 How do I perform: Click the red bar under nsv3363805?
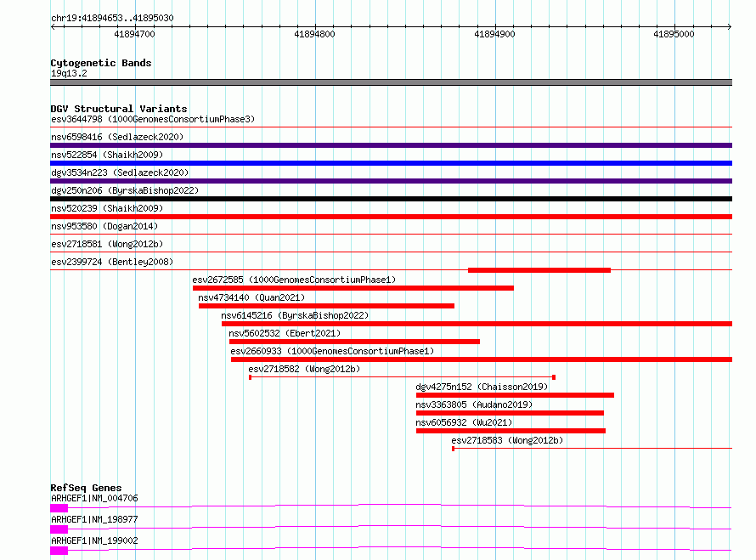[x=511, y=413]
